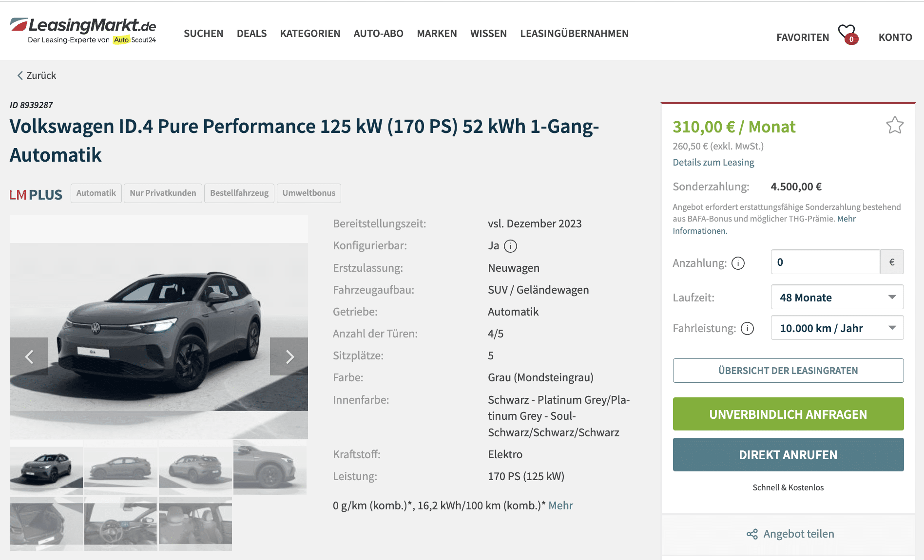The image size is (924, 560).
Task: Click the main car image
Action: coord(159,327)
